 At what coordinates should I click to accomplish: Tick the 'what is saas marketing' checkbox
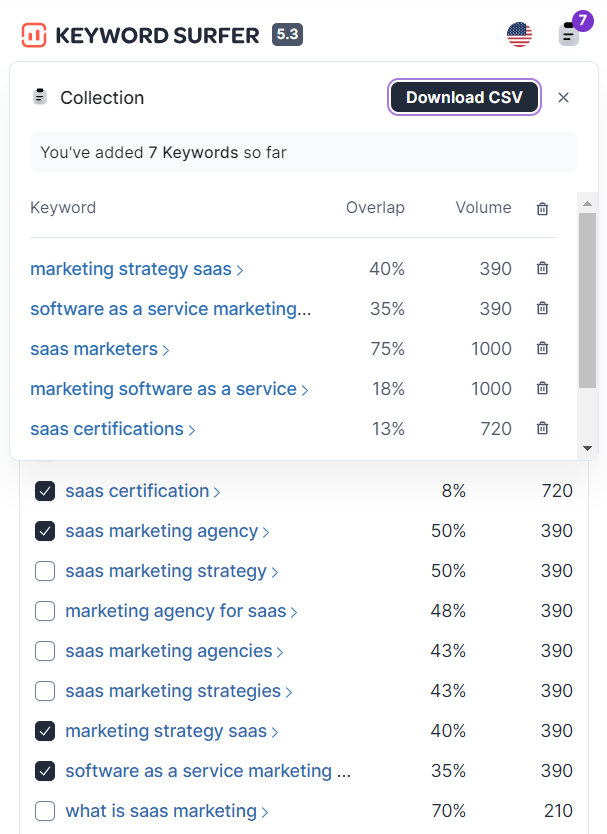tap(45, 811)
